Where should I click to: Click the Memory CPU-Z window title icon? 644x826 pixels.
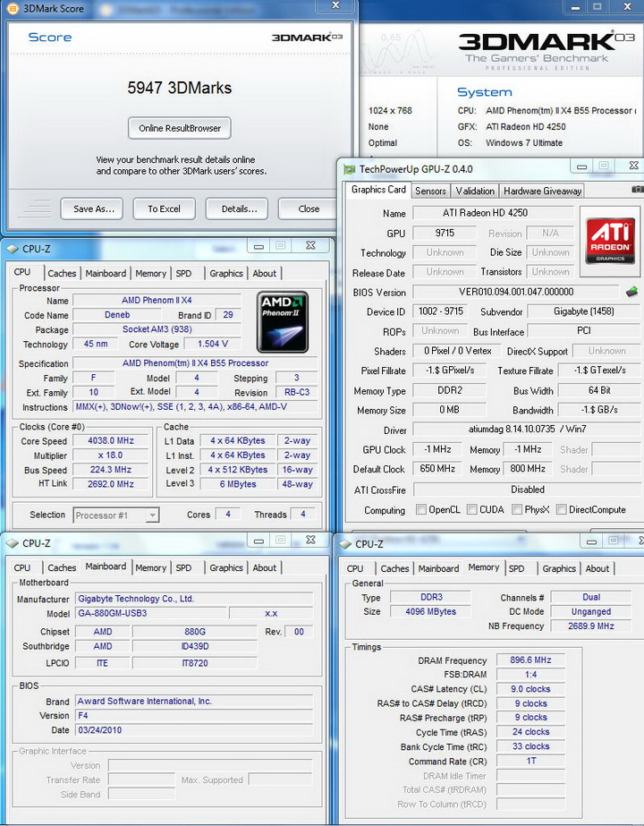pos(345,544)
